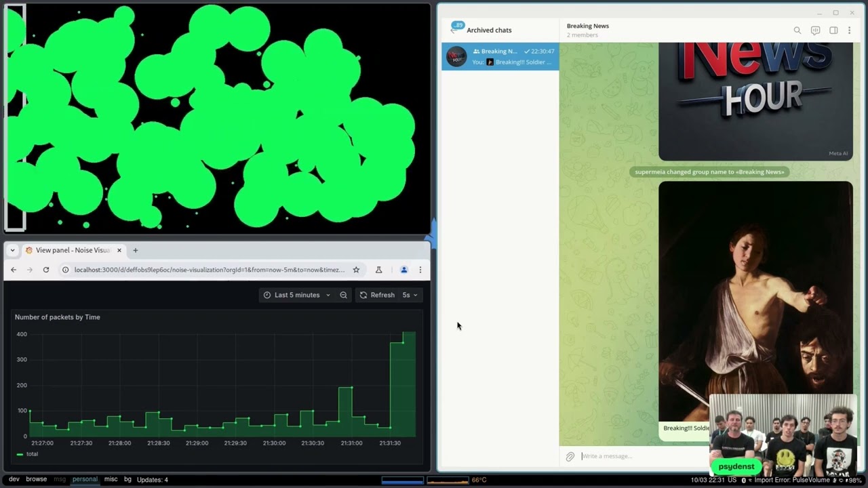This screenshot has height=488, width=868.
Task: Open the News Hour image in chat
Action: point(755,101)
